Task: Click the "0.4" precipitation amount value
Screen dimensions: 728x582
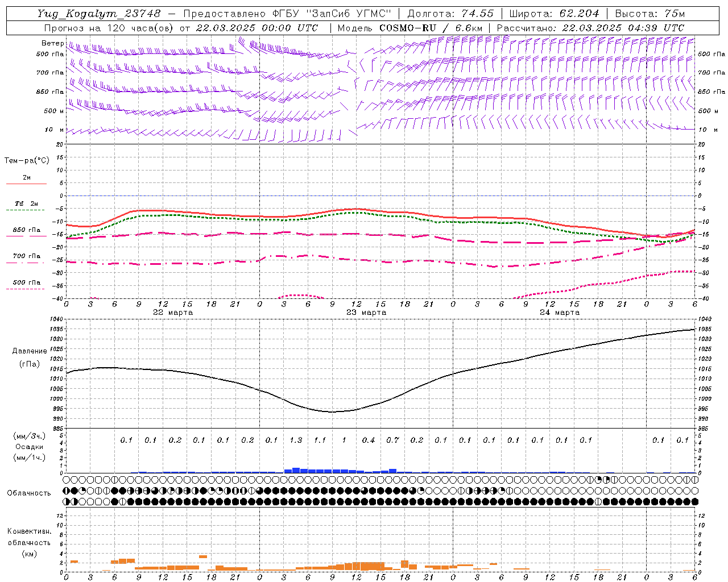Action: [x=369, y=440]
